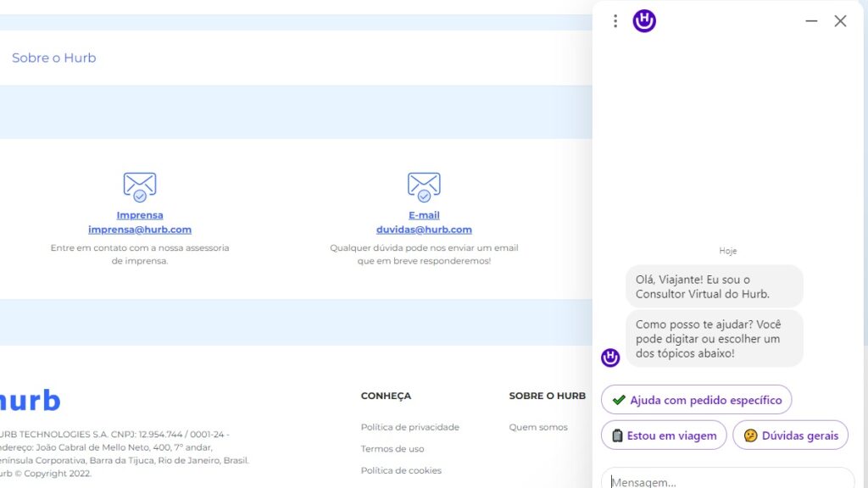The height and width of the screenshot is (488, 868).
Task: Open Termos de uso footer link
Action: [392, 449]
